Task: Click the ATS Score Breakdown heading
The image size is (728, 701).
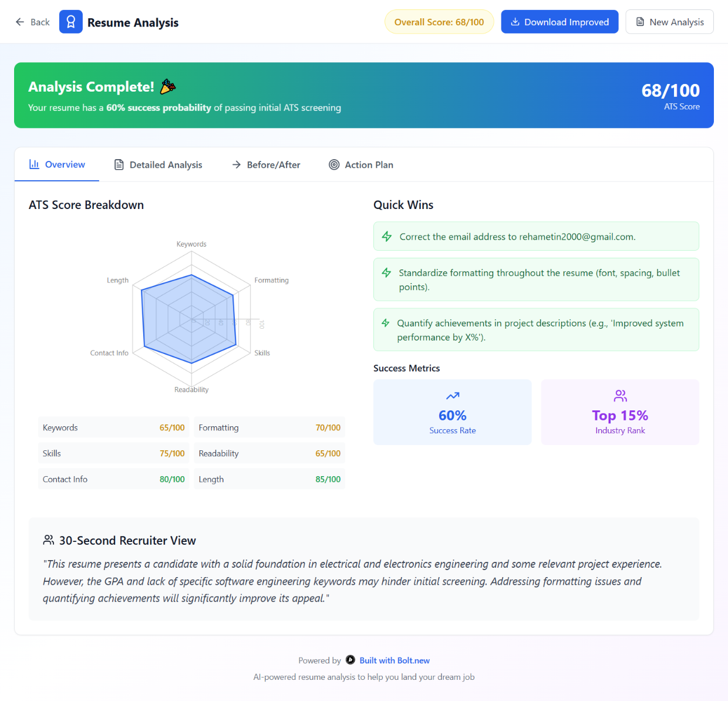Action: [x=86, y=205]
